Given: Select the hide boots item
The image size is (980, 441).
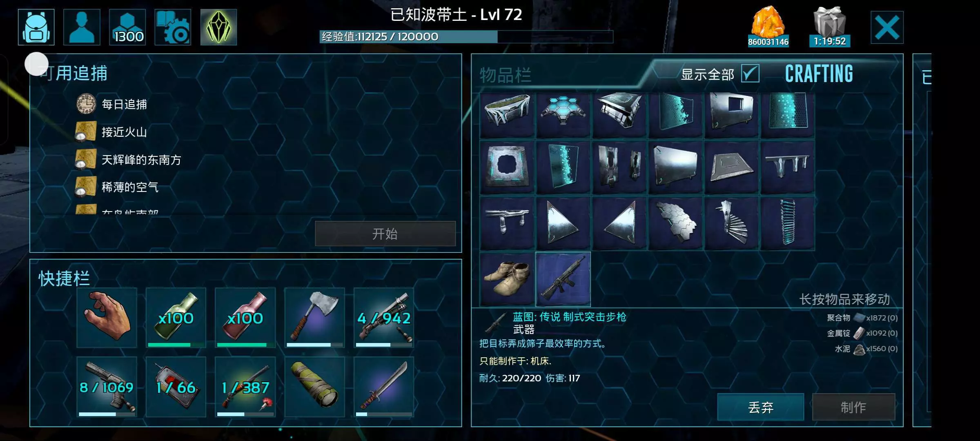Looking at the screenshot, I should point(507,279).
